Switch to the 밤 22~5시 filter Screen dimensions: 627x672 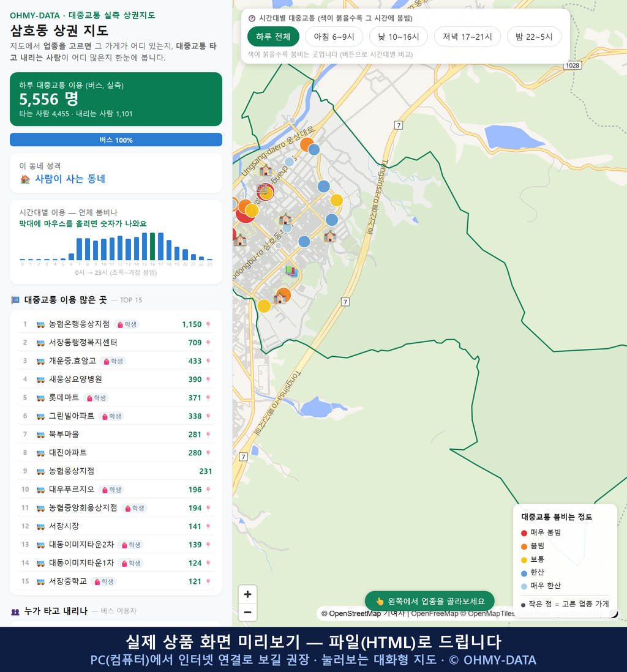tap(534, 37)
